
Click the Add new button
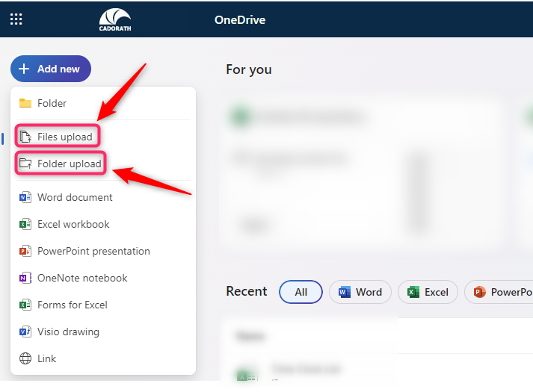point(51,69)
